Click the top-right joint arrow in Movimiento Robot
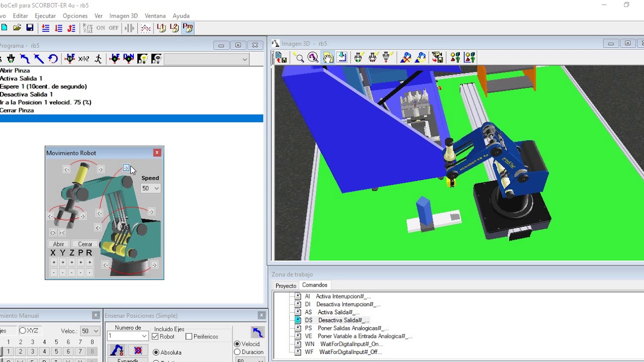644x362 pixels. click(x=126, y=168)
